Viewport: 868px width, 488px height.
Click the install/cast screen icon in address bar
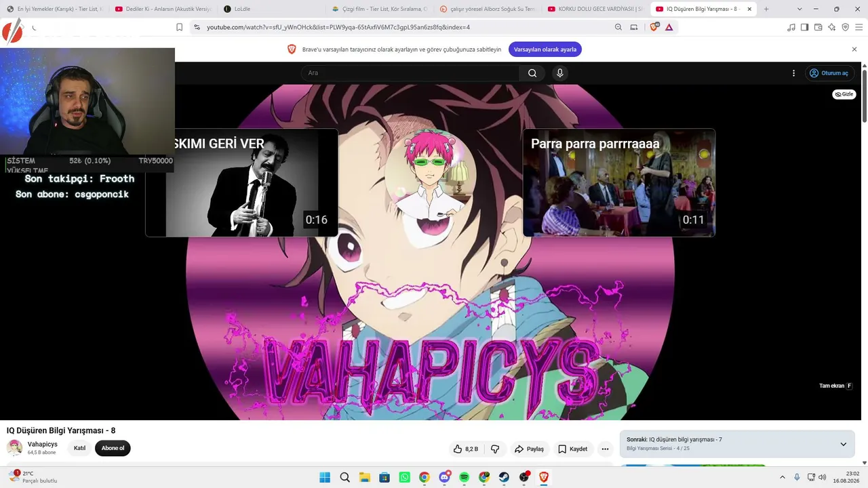click(634, 27)
